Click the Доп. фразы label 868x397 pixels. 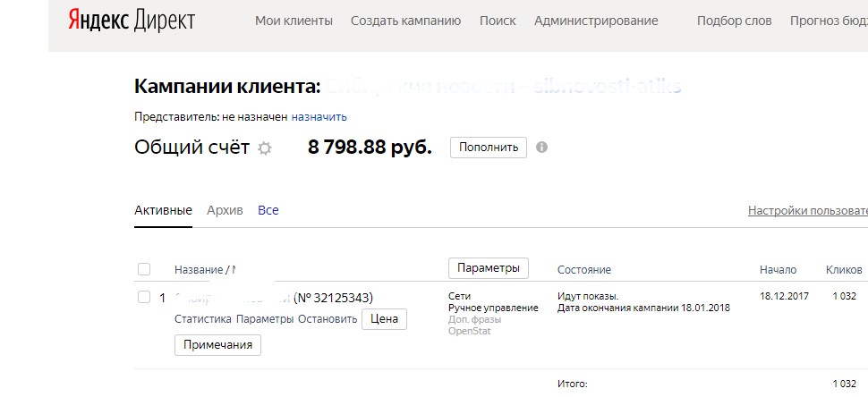pyautogui.click(x=475, y=319)
